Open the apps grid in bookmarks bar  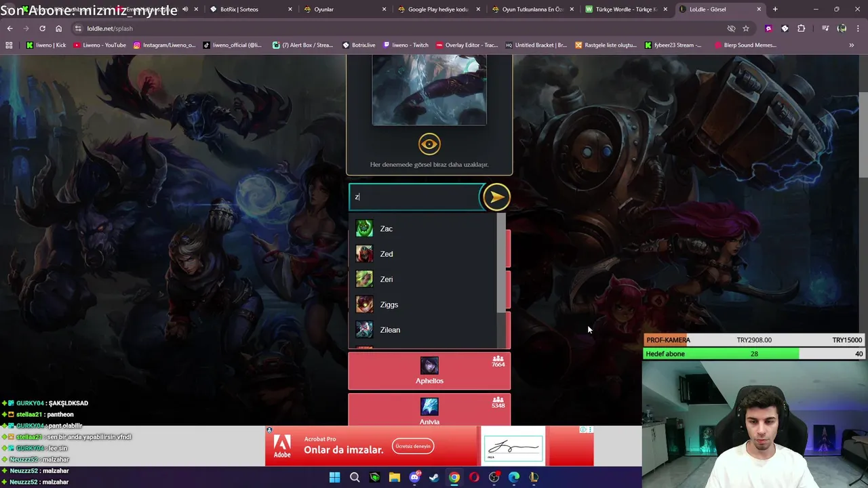coord(9,45)
